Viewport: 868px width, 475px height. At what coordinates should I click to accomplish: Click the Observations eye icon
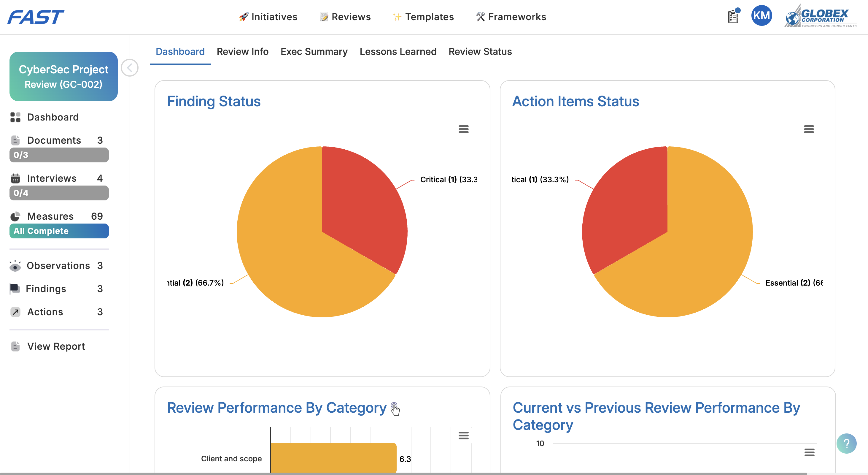pyautogui.click(x=15, y=266)
